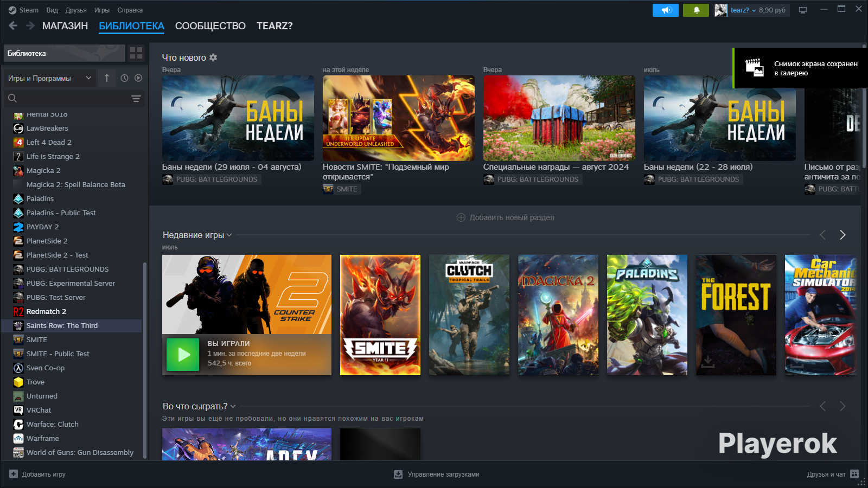Screen dimensions: 868x488
Task: Sort library by the up arrow
Action: [107, 78]
